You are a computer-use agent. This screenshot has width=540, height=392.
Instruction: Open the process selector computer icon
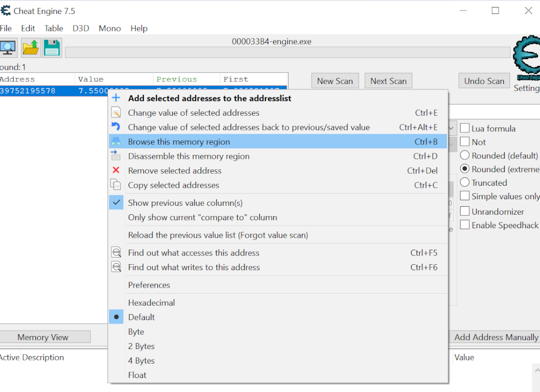coord(8,48)
